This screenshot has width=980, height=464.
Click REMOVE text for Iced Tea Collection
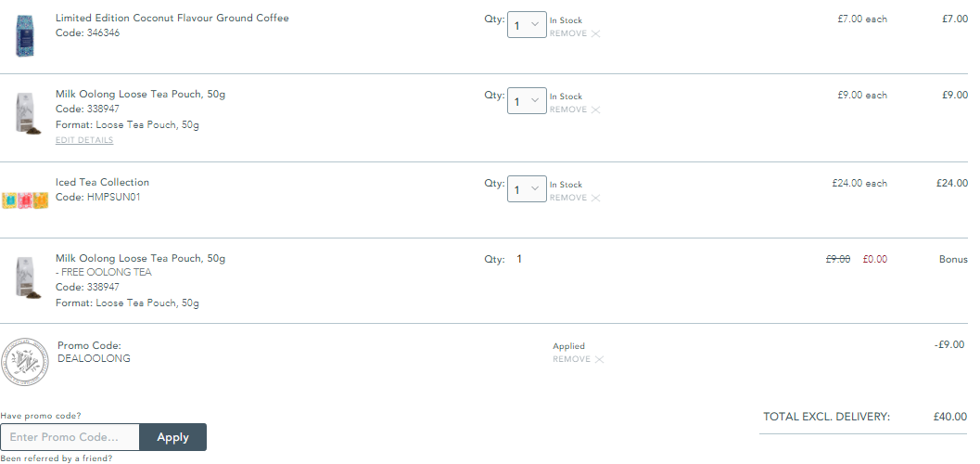pyautogui.click(x=568, y=198)
